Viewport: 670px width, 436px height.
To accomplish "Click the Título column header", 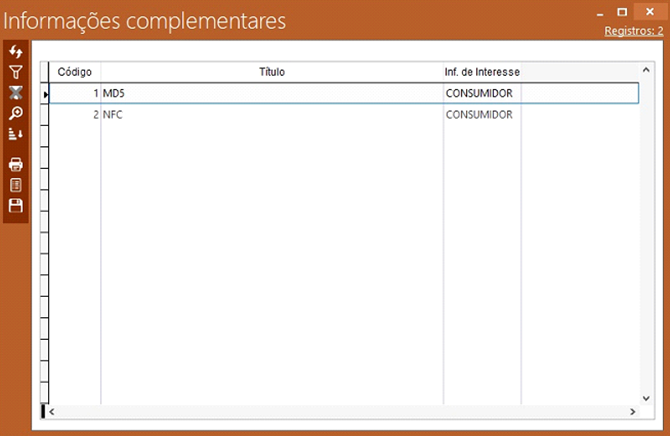I will tap(272, 72).
